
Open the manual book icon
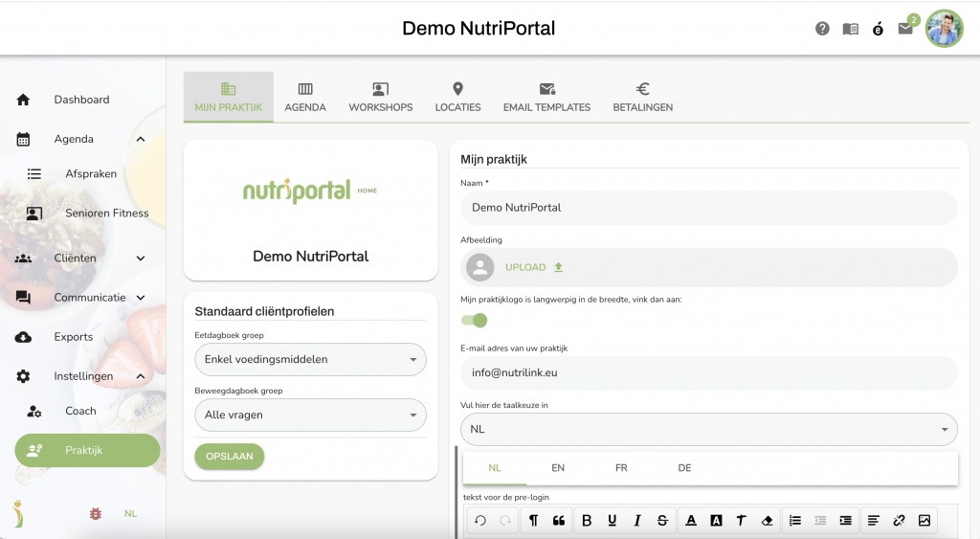tap(850, 29)
